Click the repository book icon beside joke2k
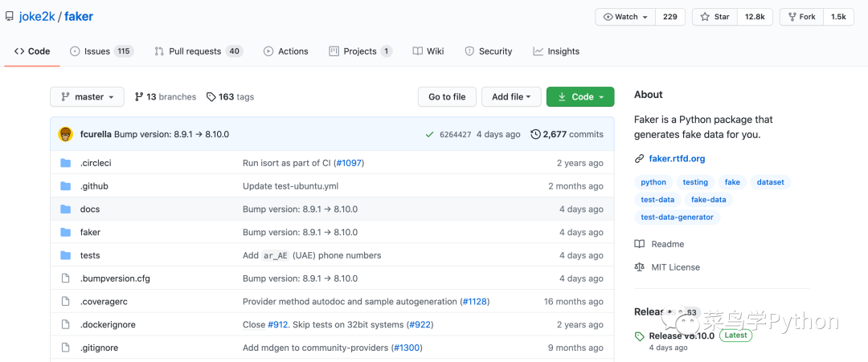868x362 pixels. pos(10,17)
